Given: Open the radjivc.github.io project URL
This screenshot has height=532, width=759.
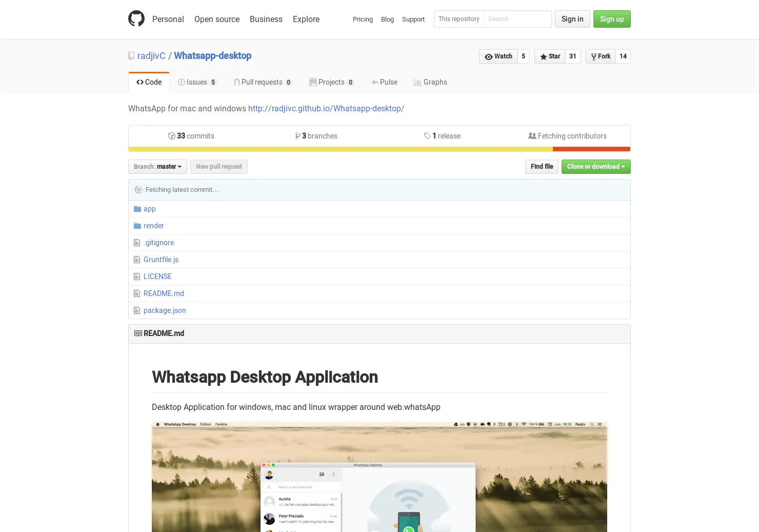Looking at the screenshot, I should [326, 109].
